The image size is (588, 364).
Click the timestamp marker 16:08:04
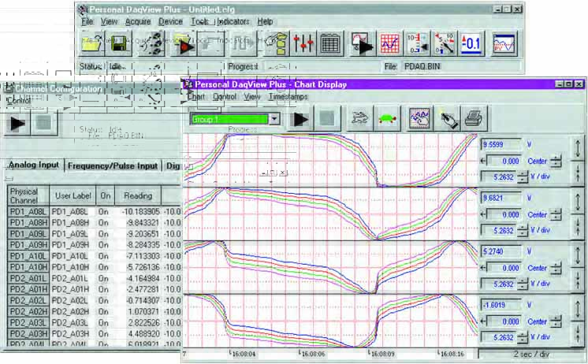point(244,354)
